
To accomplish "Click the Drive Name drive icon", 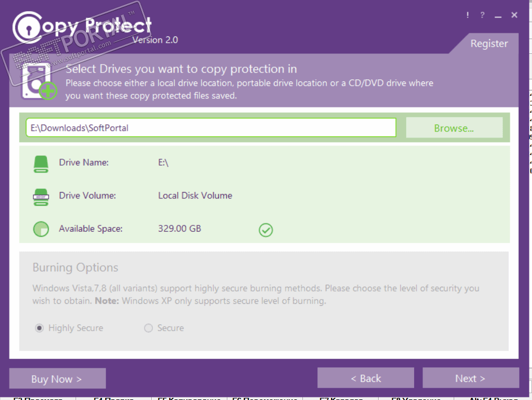I will pos(41,163).
